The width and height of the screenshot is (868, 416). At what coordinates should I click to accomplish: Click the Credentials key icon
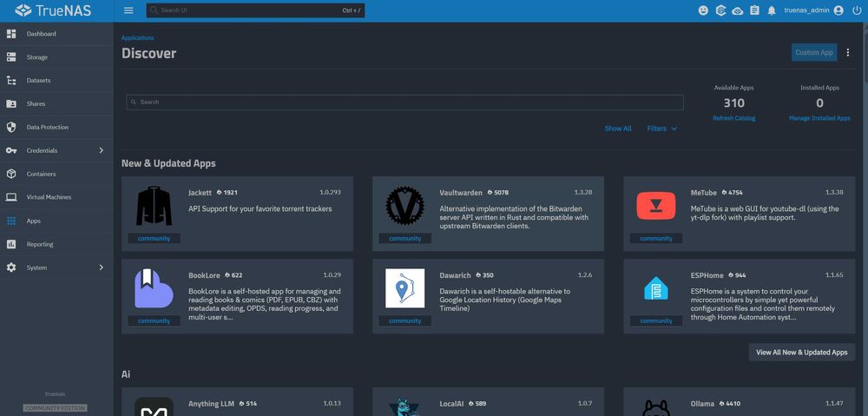tap(11, 150)
